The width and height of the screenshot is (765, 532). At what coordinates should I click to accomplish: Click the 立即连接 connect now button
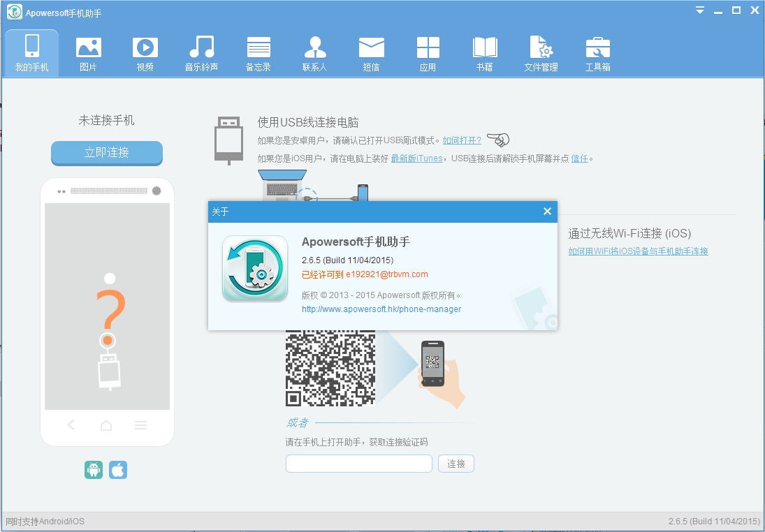(x=106, y=152)
